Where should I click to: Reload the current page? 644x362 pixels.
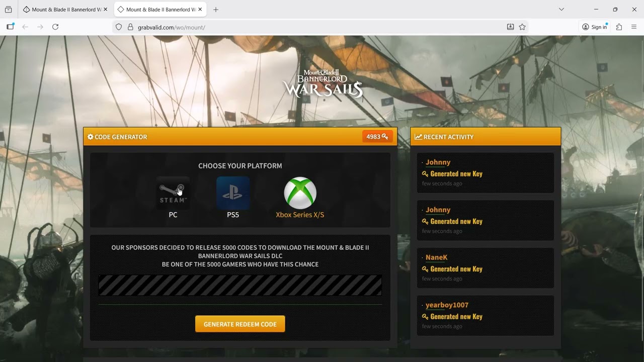(x=55, y=27)
